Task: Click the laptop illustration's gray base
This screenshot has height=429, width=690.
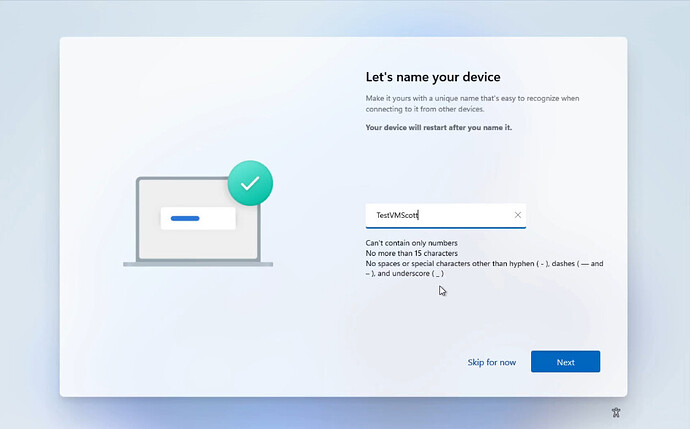Action: pos(198,264)
